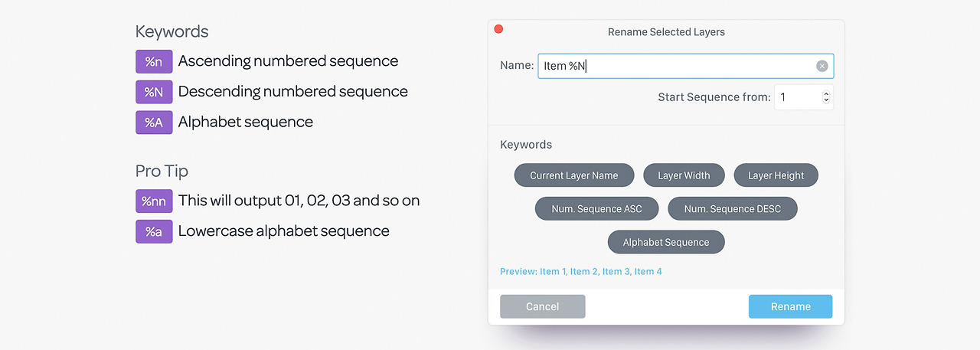Click the Preview text line

pyautogui.click(x=580, y=271)
